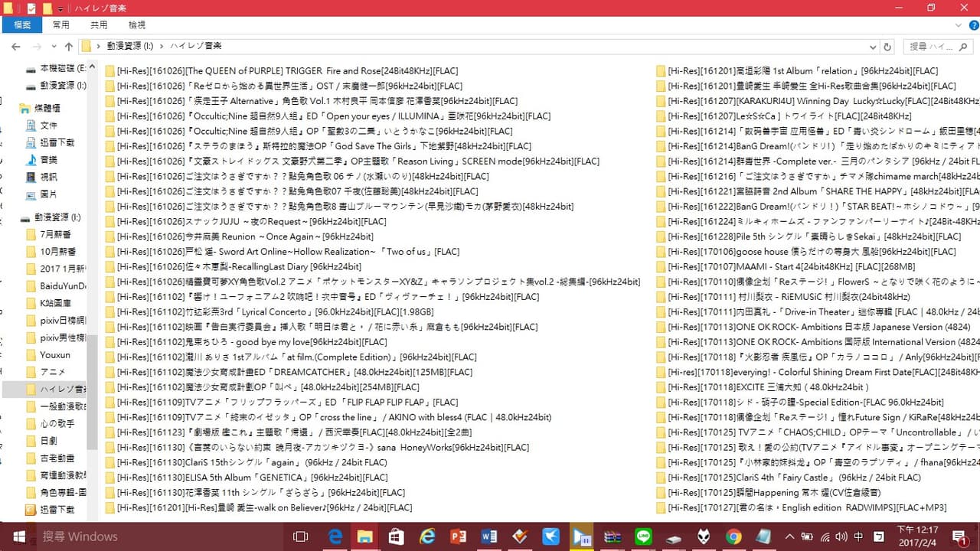Click the Quick Access new folder icon

(47, 8)
